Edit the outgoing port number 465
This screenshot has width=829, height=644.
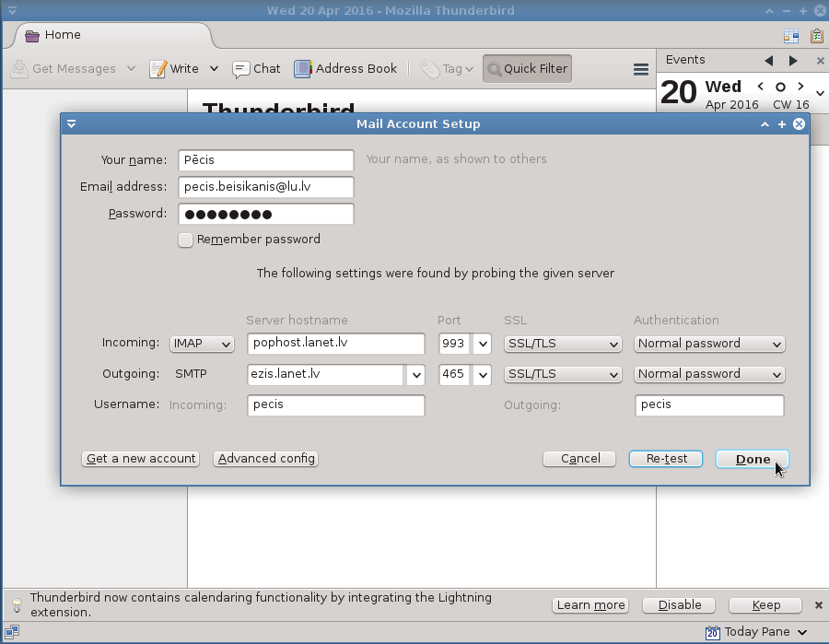pyautogui.click(x=455, y=375)
